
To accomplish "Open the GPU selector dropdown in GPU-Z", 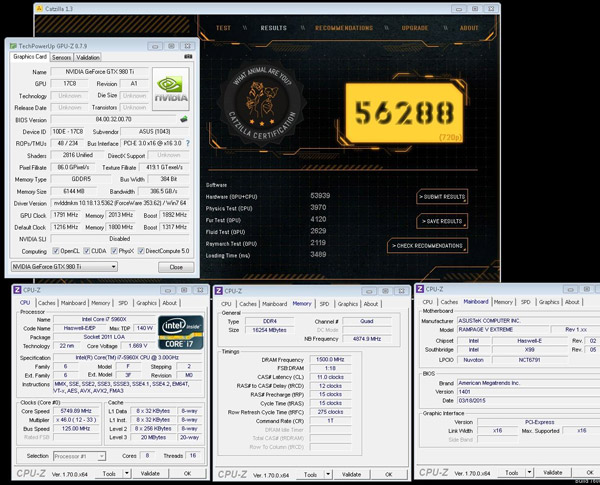I will click(64, 267).
